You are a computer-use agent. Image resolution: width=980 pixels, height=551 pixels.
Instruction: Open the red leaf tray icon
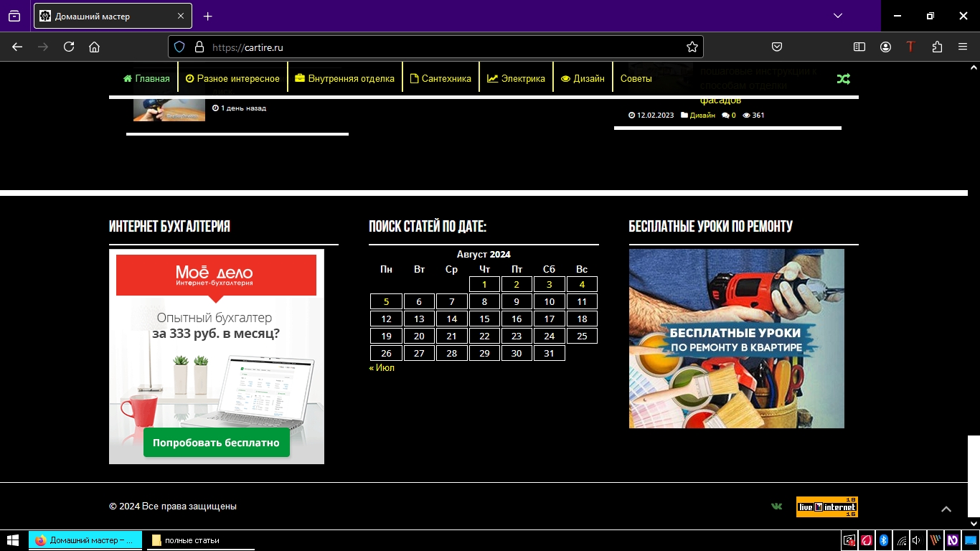[x=867, y=540]
